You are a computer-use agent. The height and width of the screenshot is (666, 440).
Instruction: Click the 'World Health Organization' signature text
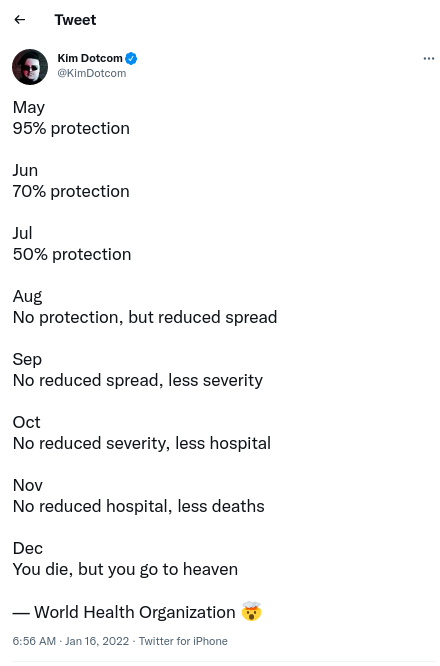(135, 612)
